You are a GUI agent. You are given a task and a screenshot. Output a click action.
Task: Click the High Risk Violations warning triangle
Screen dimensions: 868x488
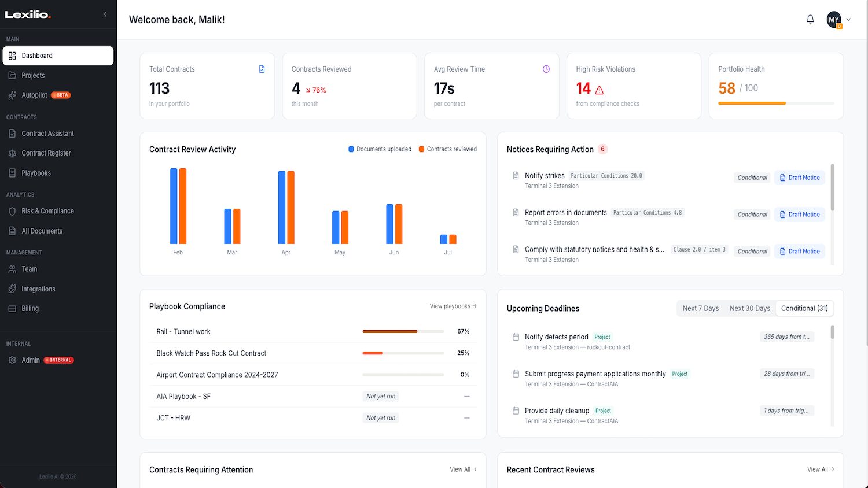[599, 90]
